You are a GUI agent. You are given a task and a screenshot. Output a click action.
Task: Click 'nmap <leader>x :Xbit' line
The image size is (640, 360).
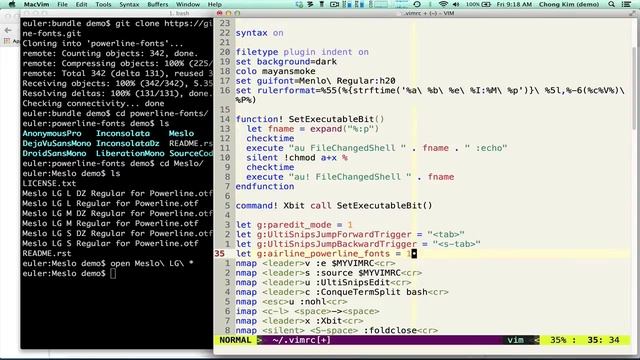coord(299,321)
